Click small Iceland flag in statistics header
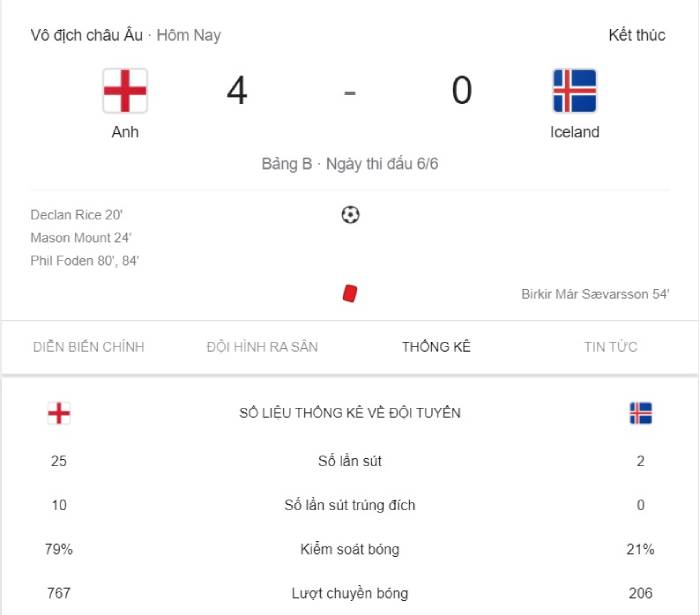Image resolution: width=700 pixels, height=615 pixels. 640,413
